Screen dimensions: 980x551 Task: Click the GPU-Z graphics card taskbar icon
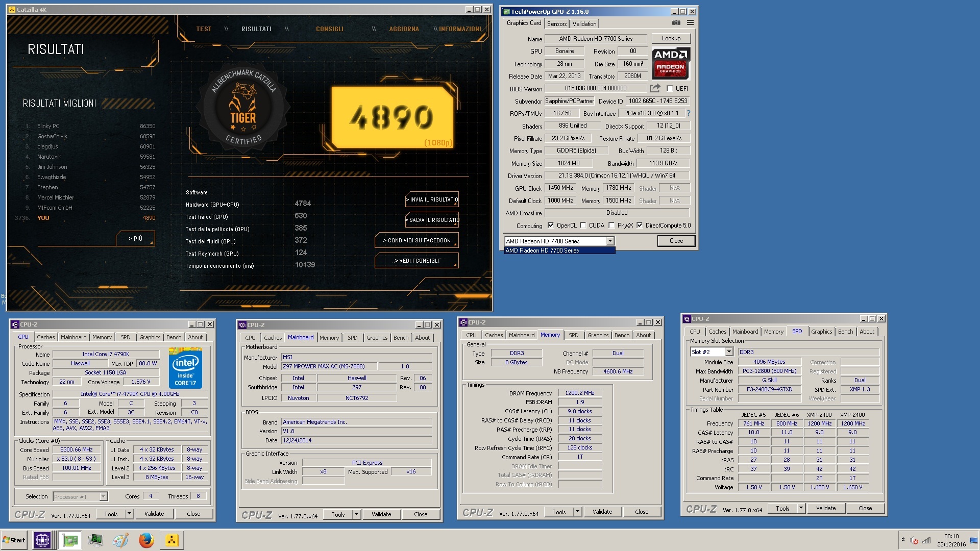pyautogui.click(x=70, y=540)
